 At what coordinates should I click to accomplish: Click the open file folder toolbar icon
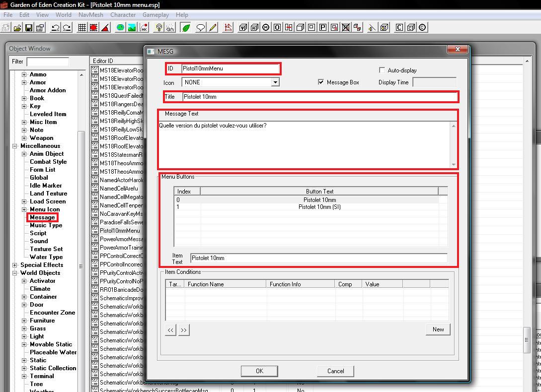tap(17, 28)
